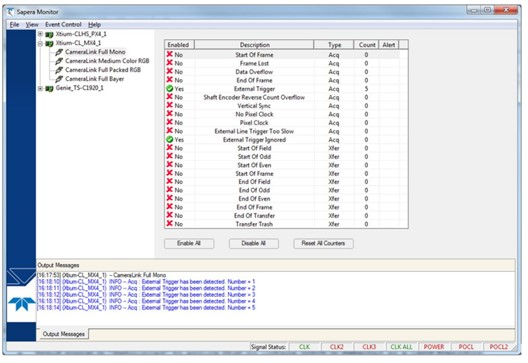Viewport: 528px width, 363px height.
Task: Click the Xtium-CL_MX4_1 board icon
Action: pos(49,43)
